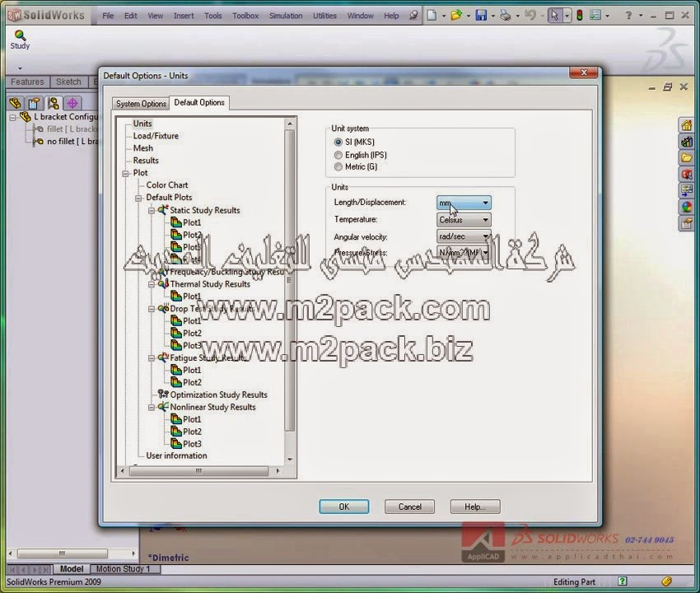Open the ConfigurationManager tab icon
This screenshot has height=593, width=700.
[x=54, y=103]
